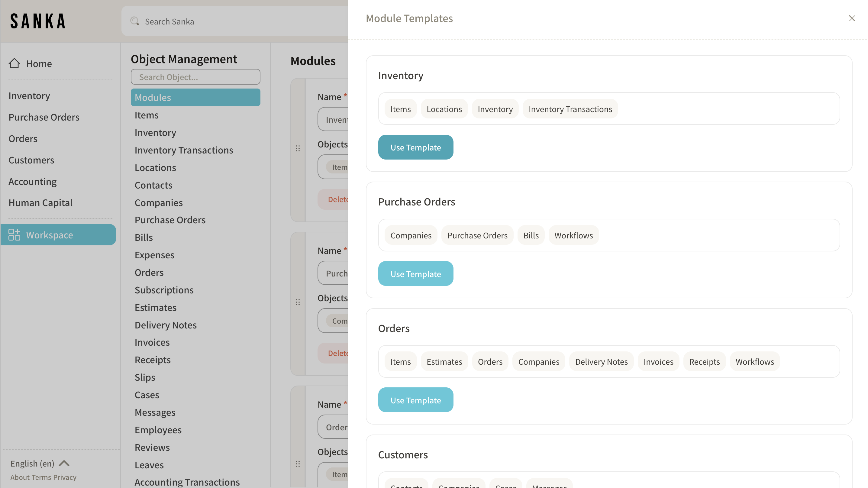Open Modules in Object Management list
The height and width of the screenshot is (488, 868).
point(195,97)
